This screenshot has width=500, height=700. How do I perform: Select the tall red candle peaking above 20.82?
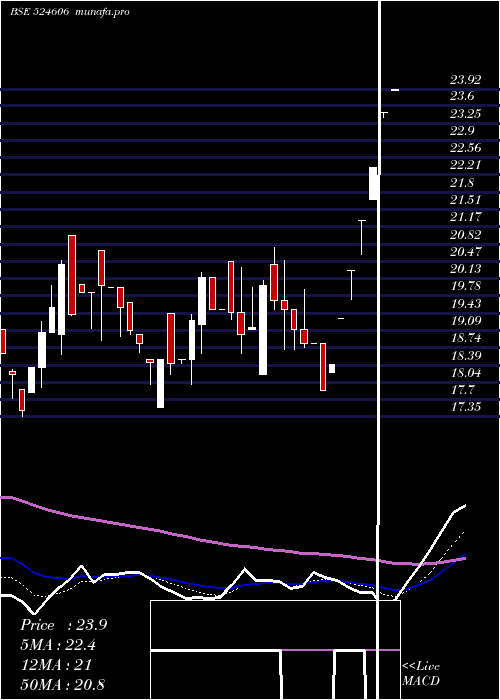(x=72, y=275)
